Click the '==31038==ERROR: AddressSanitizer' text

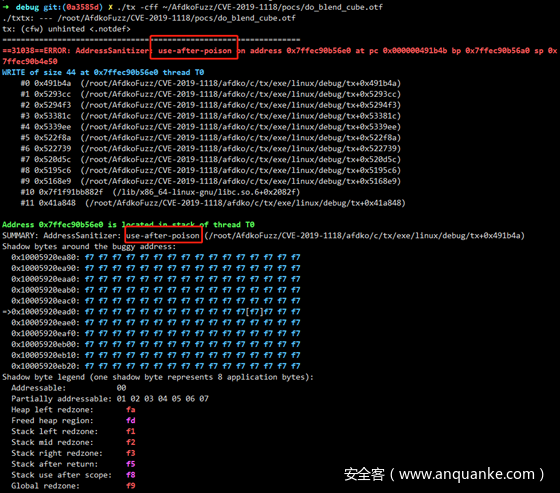click(x=75, y=51)
